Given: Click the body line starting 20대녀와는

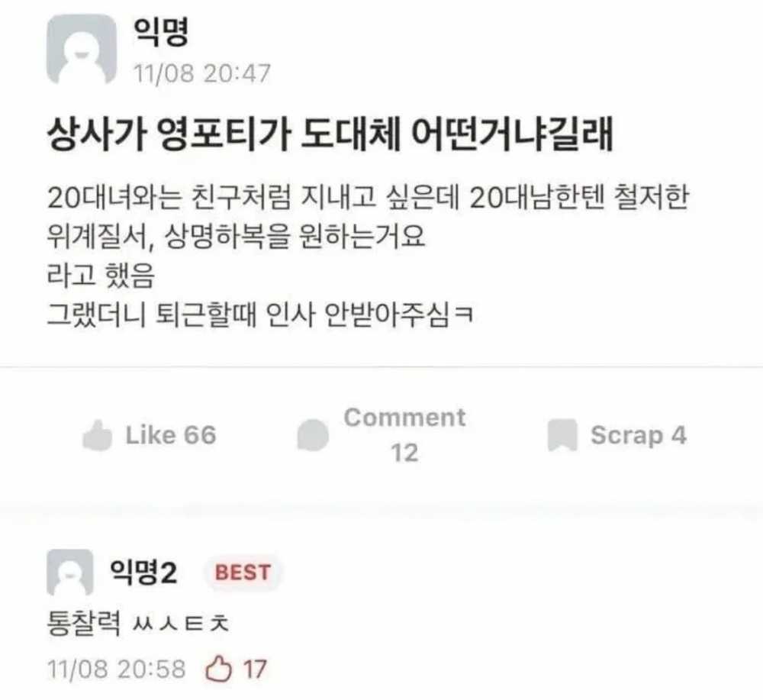Looking at the screenshot, I should tap(368, 197).
